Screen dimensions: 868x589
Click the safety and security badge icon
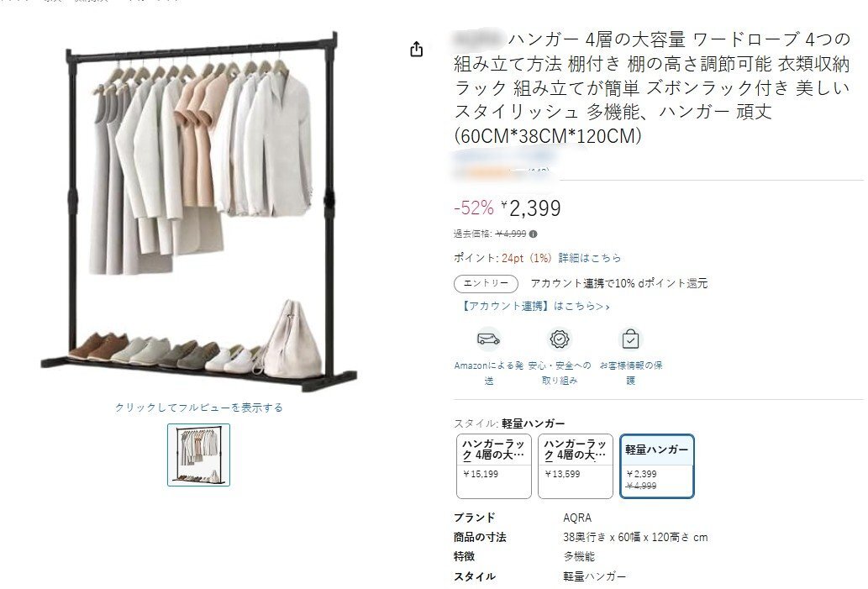pyautogui.click(x=559, y=339)
